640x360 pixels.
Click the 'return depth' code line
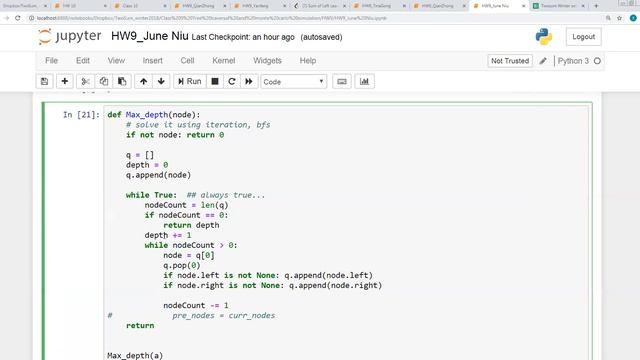pyautogui.click(x=191, y=225)
